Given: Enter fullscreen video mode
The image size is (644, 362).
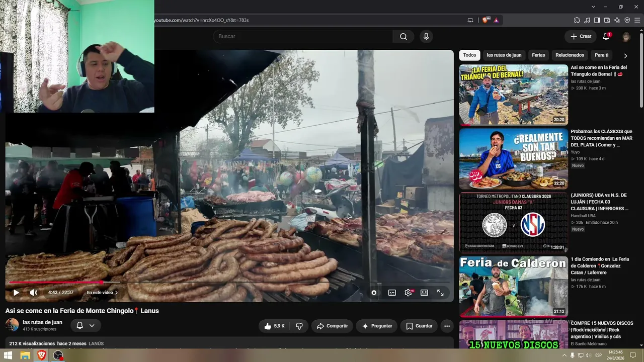Looking at the screenshot, I should [x=440, y=292].
